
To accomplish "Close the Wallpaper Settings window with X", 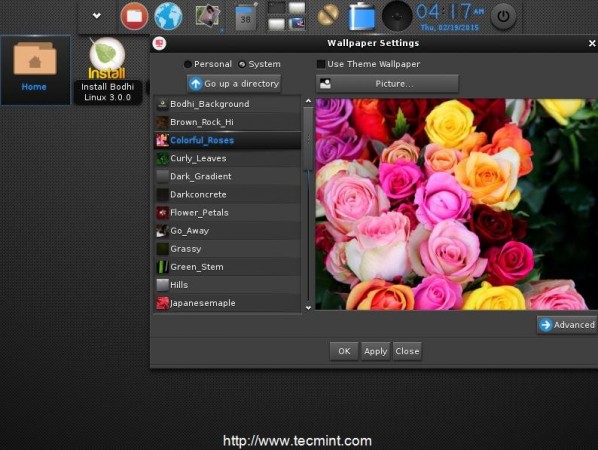I will pos(592,43).
